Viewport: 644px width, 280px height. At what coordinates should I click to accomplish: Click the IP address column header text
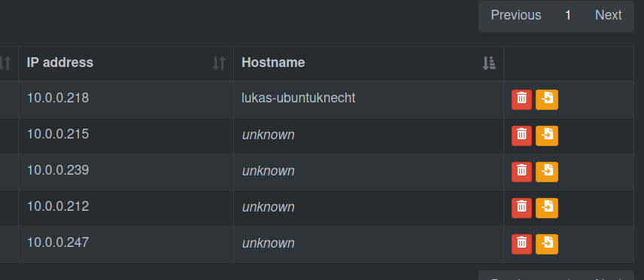tap(60, 62)
